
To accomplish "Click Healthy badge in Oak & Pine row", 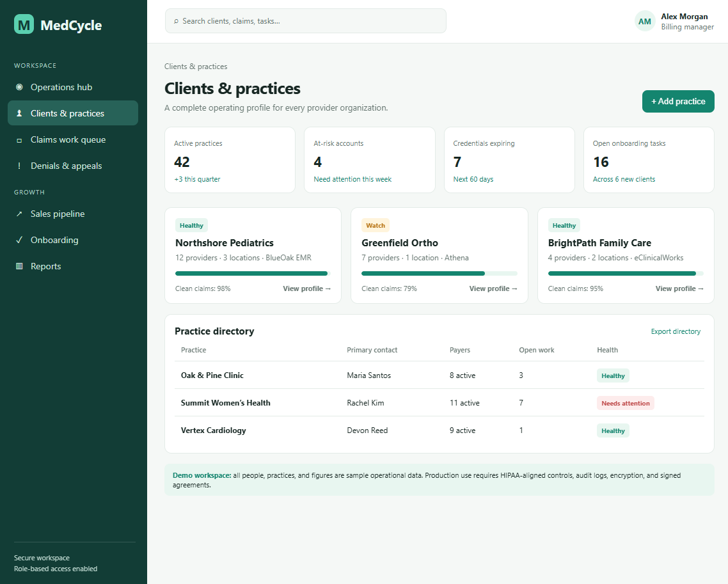I will click(x=613, y=375).
